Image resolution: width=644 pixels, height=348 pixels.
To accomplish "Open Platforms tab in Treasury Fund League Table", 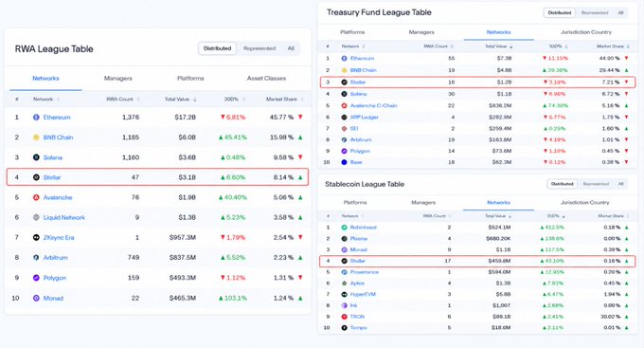I will 352,32.
